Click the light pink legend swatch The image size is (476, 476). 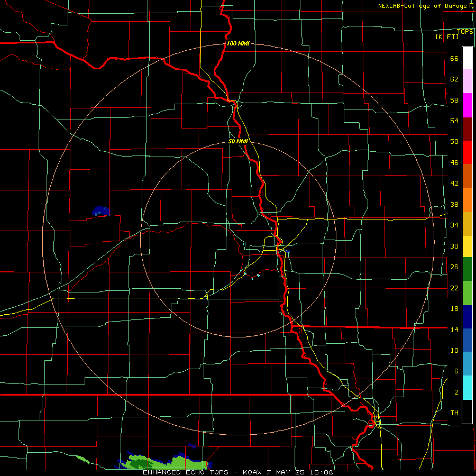467,81
